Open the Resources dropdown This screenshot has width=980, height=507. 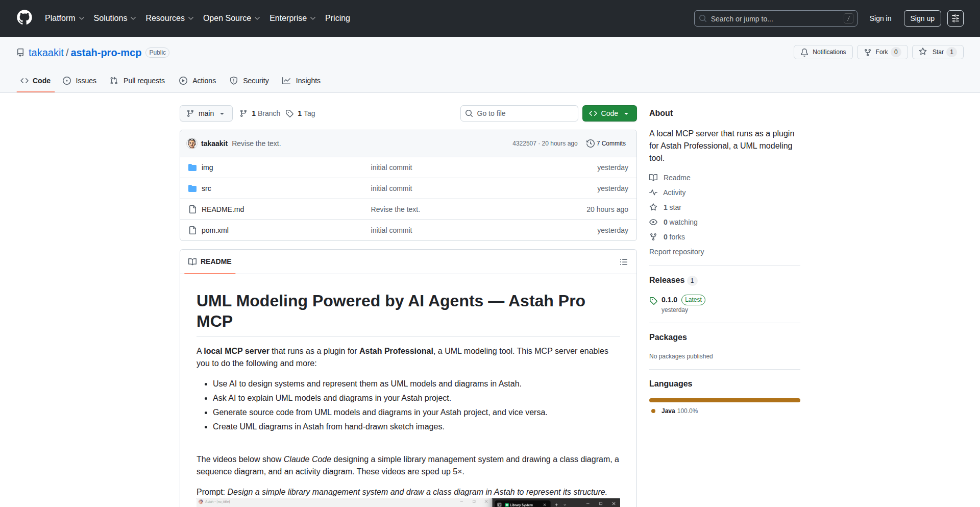pyautogui.click(x=169, y=18)
